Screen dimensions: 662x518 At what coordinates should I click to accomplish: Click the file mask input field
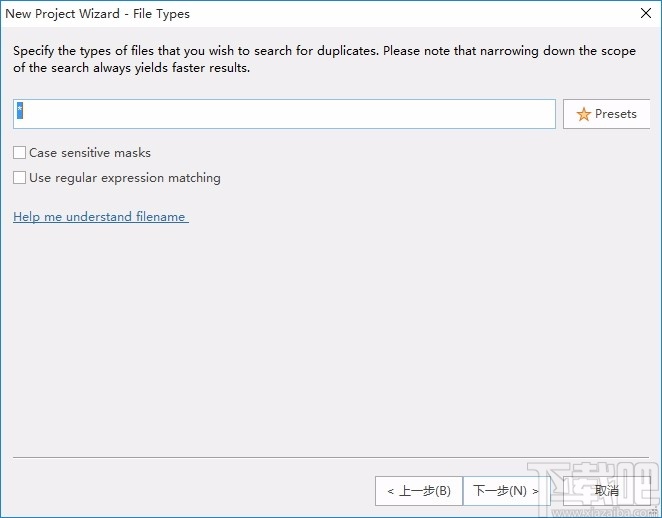click(284, 114)
